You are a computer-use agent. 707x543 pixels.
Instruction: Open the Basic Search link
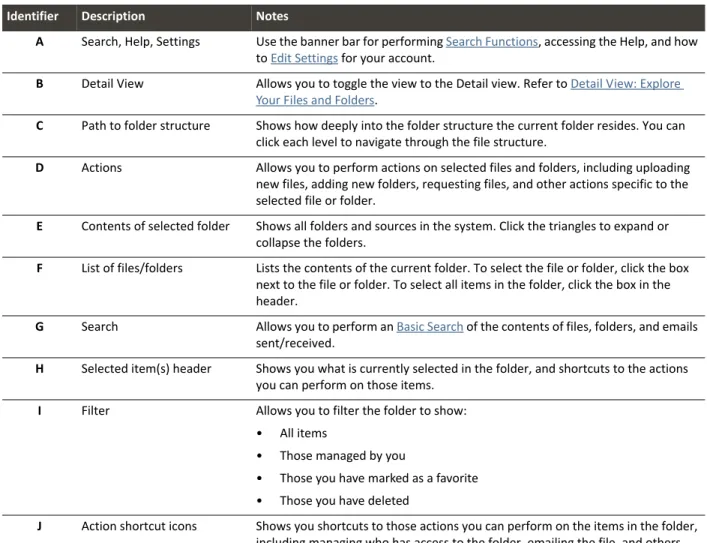(430, 327)
